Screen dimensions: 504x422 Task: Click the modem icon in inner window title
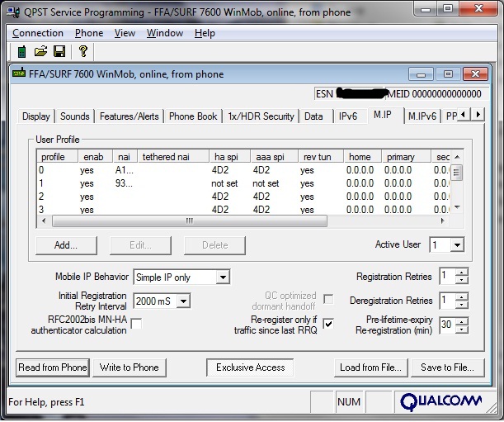point(19,73)
